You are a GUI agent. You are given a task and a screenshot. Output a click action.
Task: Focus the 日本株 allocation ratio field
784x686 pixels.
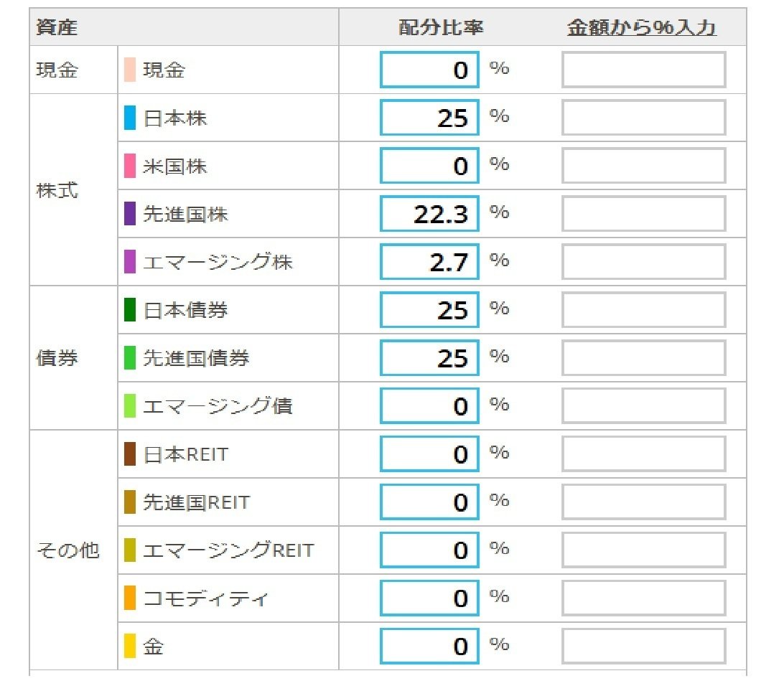429,118
